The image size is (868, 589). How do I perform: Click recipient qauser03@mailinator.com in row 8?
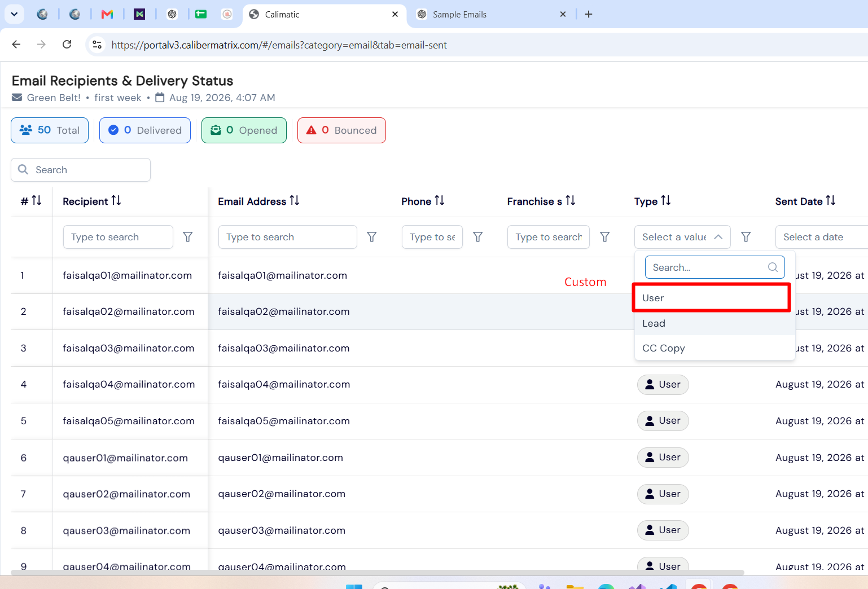[126, 530]
